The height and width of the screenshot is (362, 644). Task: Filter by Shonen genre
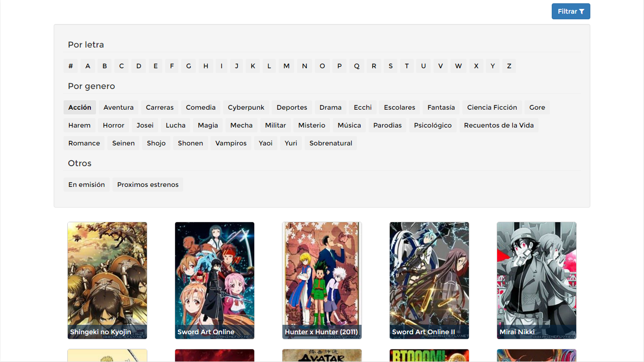tap(191, 143)
